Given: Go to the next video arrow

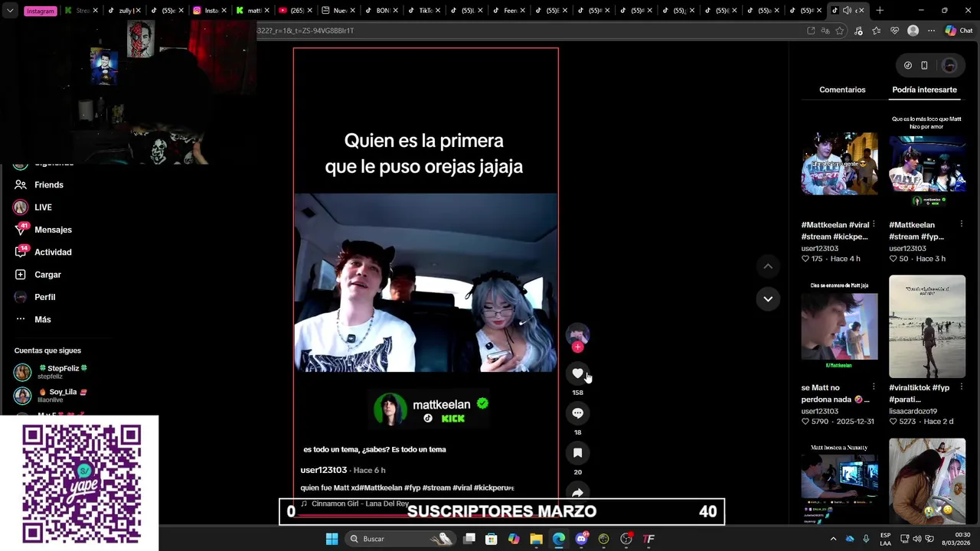Looking at the screenshot, I should pyautogui.click(x=768, y=298).
